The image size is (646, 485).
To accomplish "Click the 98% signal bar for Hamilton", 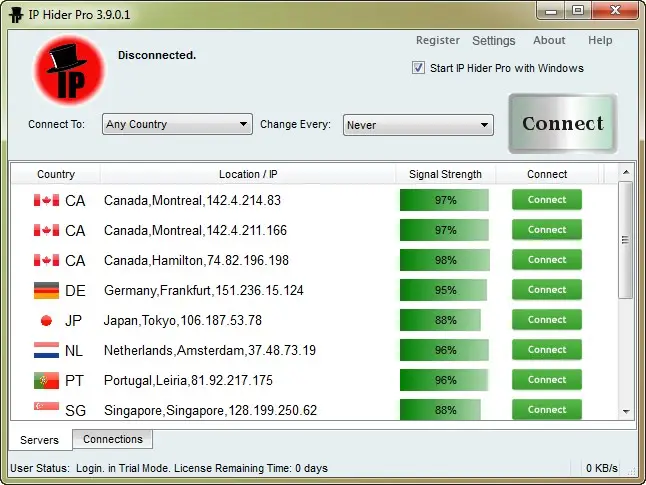I will tap(445, 260).
